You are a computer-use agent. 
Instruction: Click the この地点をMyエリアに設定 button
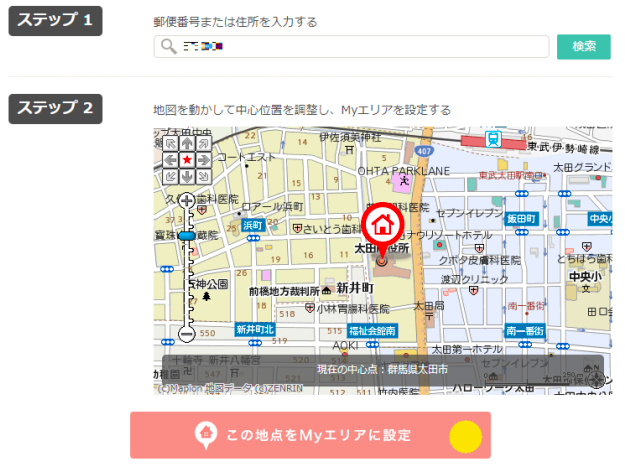[x=310, y=435]
